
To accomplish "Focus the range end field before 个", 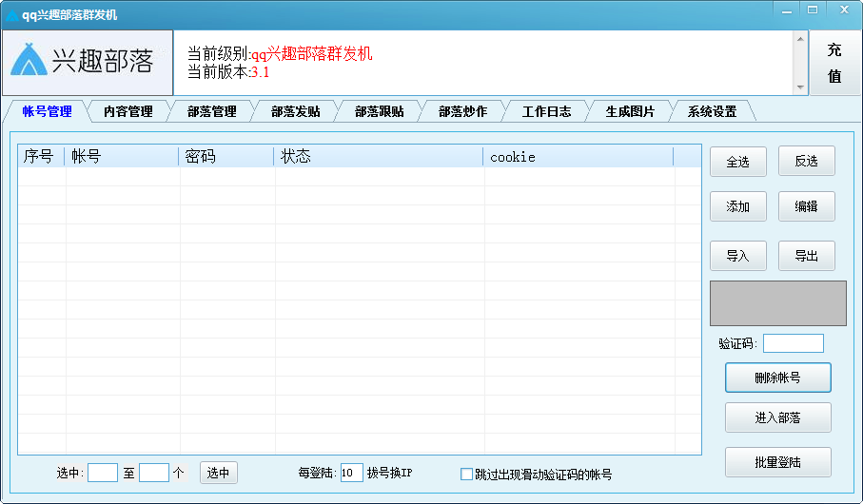I will tap(153, 473).
